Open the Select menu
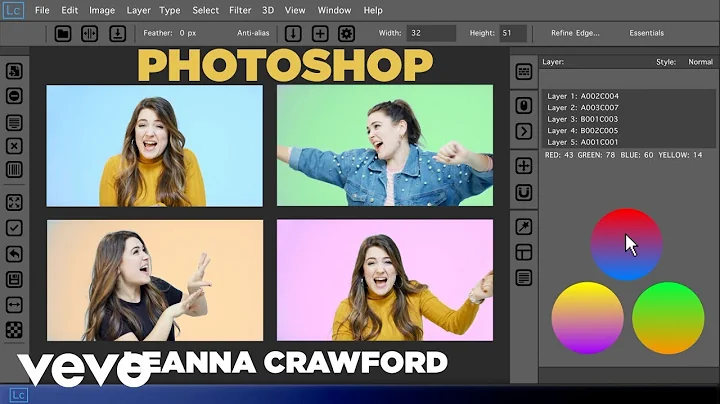Viewport: 720px width, 404px height. 205,10
